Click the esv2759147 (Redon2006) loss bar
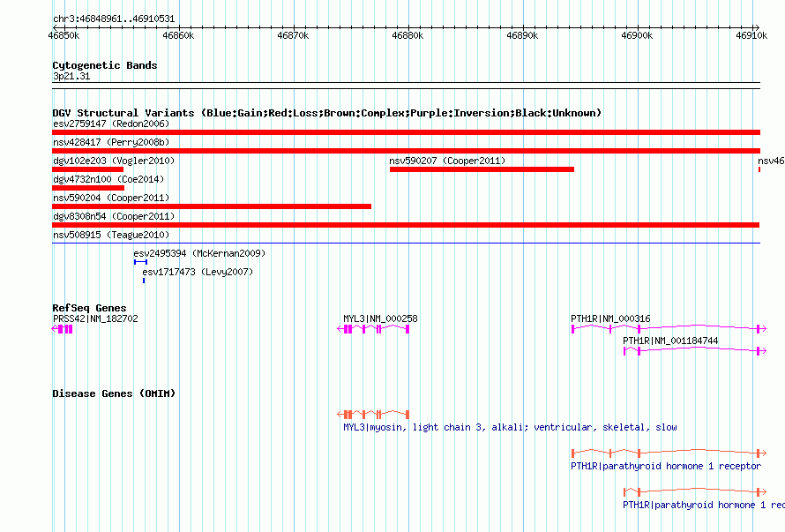The width and height of the screenshot is (785, 532). [406, 132]
